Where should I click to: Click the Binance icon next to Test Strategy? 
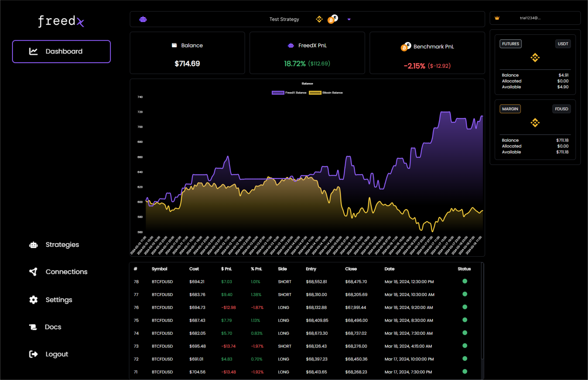319,19
